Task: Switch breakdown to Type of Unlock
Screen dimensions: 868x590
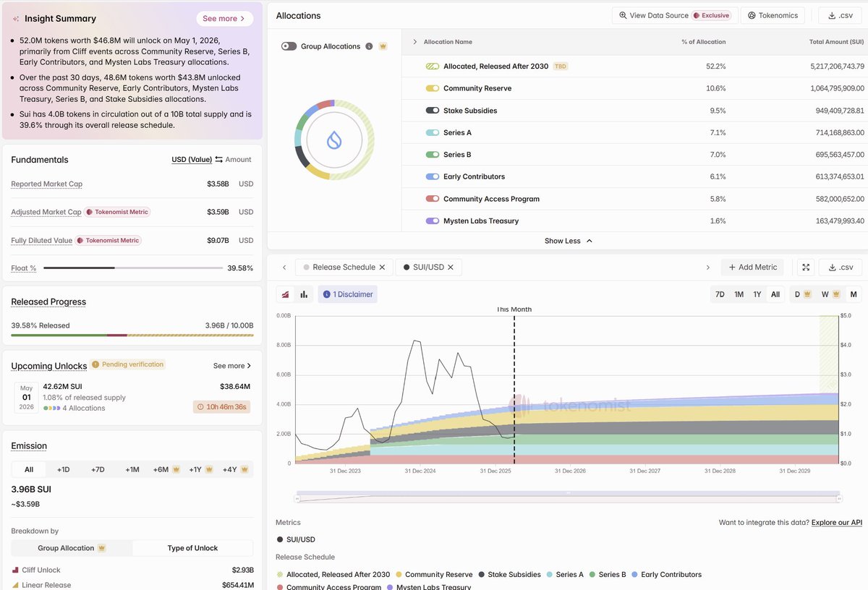Action: tap(192, 548)
